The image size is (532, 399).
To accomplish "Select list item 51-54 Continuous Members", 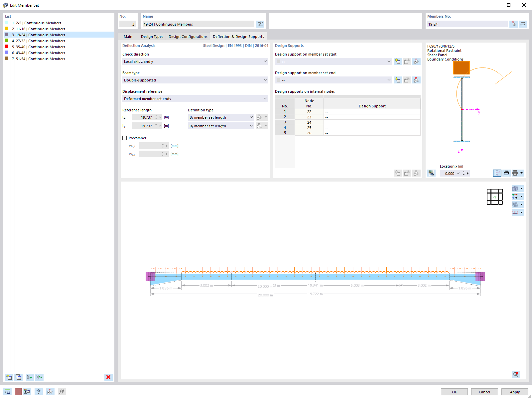I will pos(59,59).
